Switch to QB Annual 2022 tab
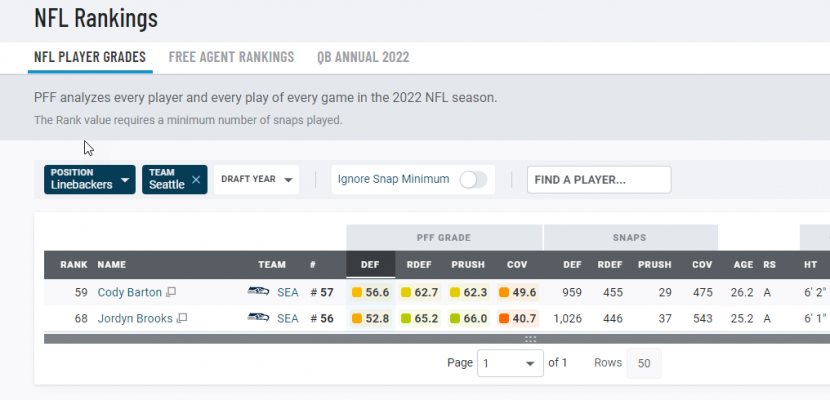830x400 pixels. (363, 57)
